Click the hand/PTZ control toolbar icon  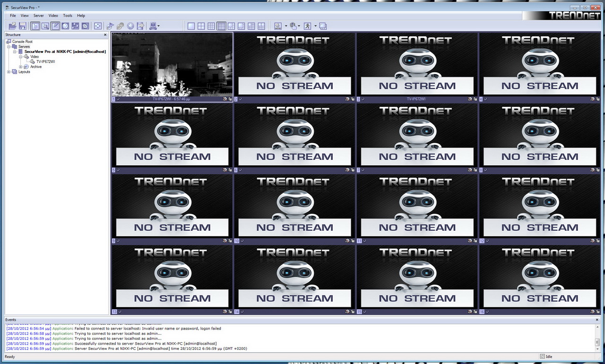click(x=294, y=26)
